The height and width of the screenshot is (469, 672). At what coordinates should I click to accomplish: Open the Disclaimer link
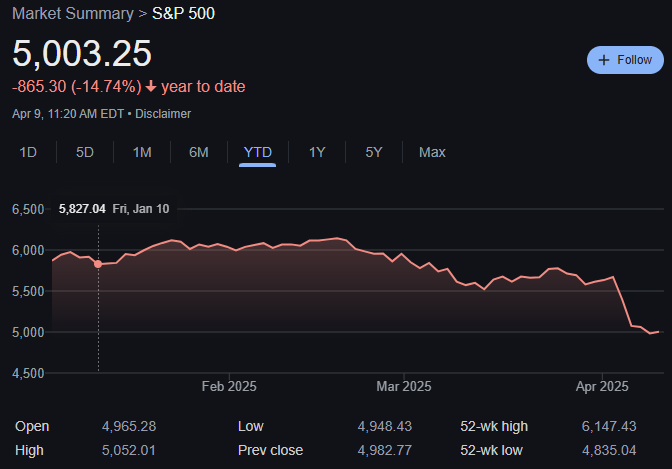163,114
